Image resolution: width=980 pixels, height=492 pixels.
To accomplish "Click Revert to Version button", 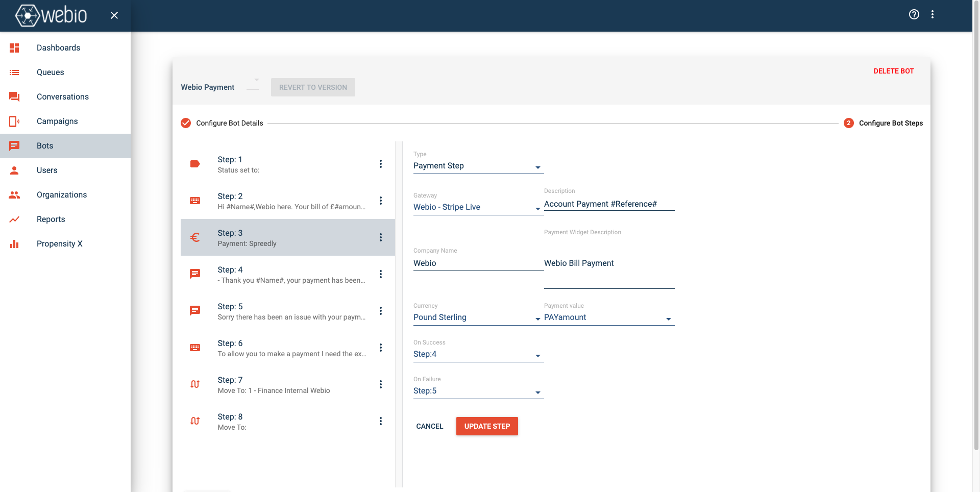I will (313, 87).
